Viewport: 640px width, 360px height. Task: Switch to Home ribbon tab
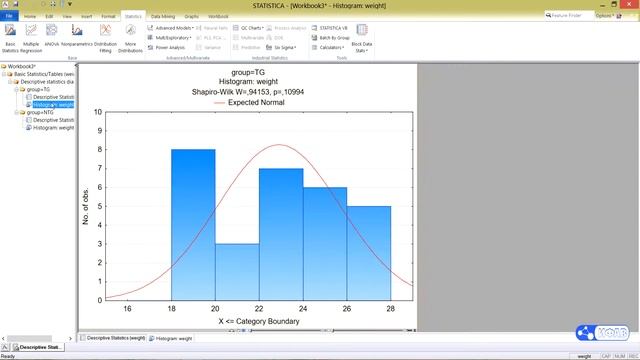point(30,17)
